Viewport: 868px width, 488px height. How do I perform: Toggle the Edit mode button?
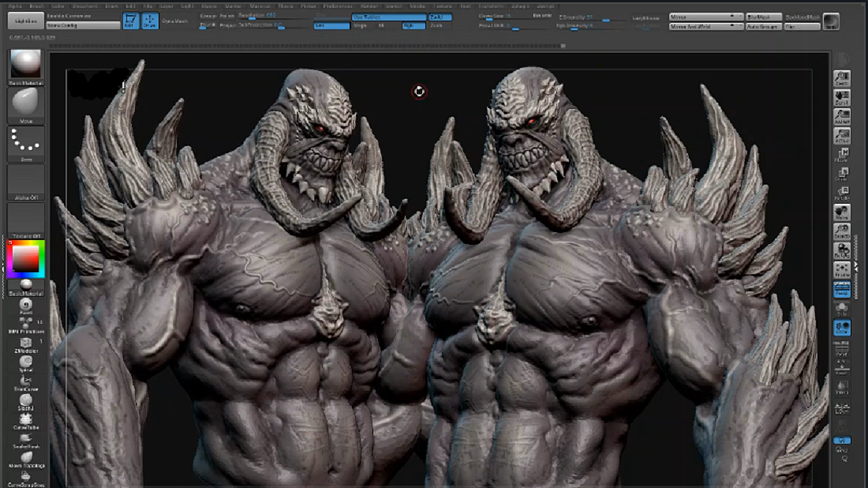coord(131,21)
